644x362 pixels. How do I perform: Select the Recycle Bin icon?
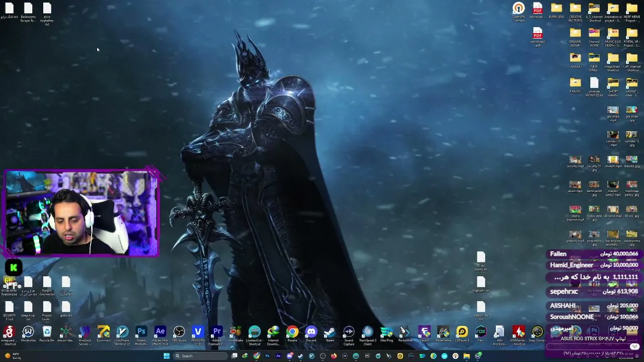click(47, 334)
